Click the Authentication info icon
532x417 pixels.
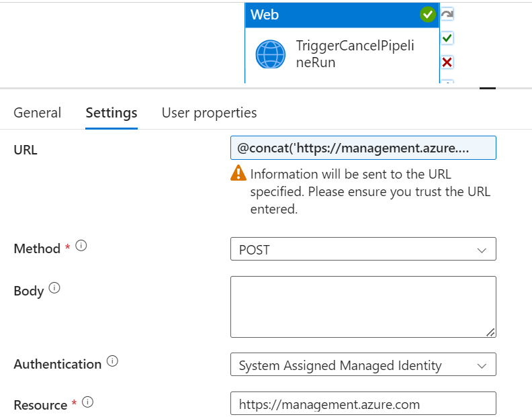point(112,361)
